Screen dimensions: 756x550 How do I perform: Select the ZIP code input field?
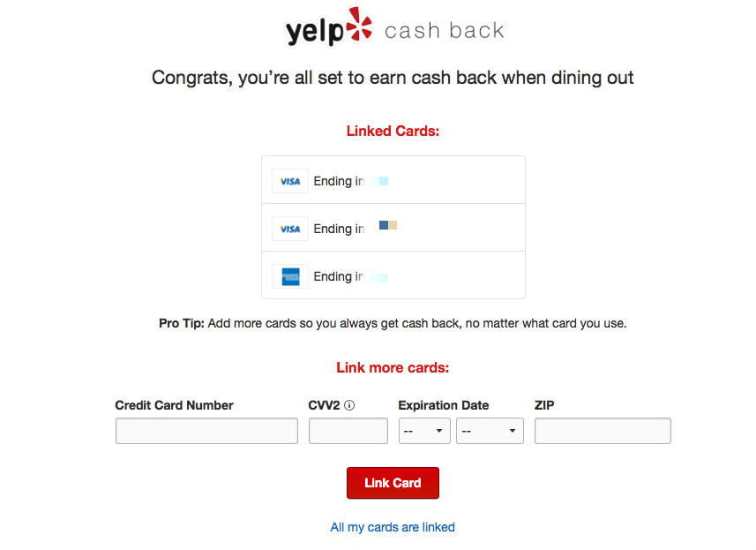603,431
